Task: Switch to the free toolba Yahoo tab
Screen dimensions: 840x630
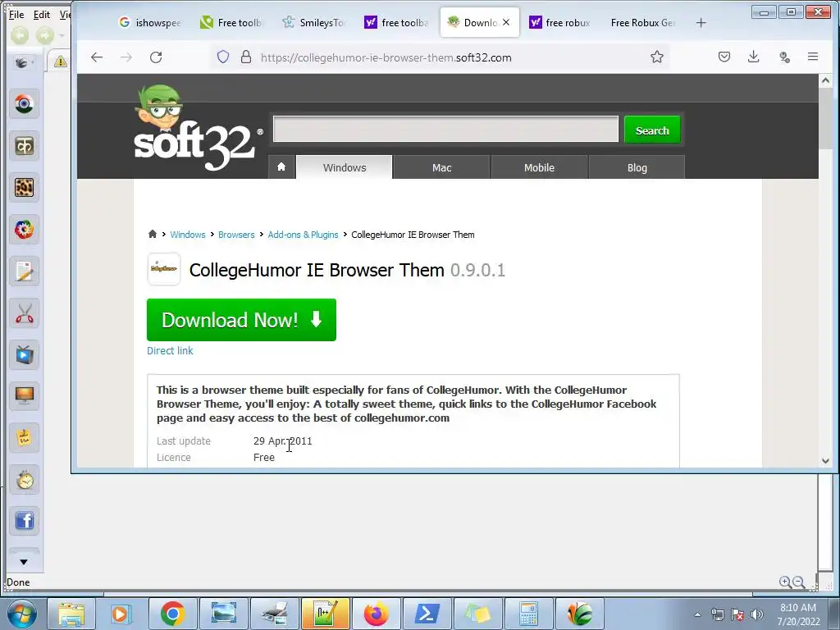Action: (x=396, y=22)
